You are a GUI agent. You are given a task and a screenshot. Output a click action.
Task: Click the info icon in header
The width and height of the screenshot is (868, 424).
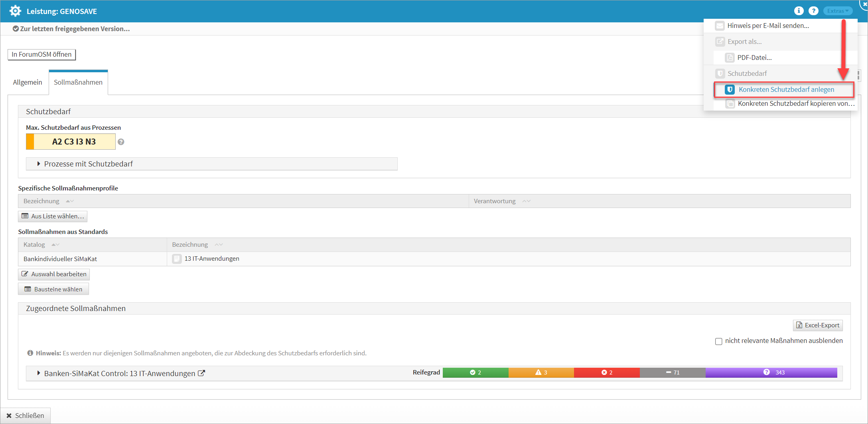pyautogui.click(x=799, y=11)
